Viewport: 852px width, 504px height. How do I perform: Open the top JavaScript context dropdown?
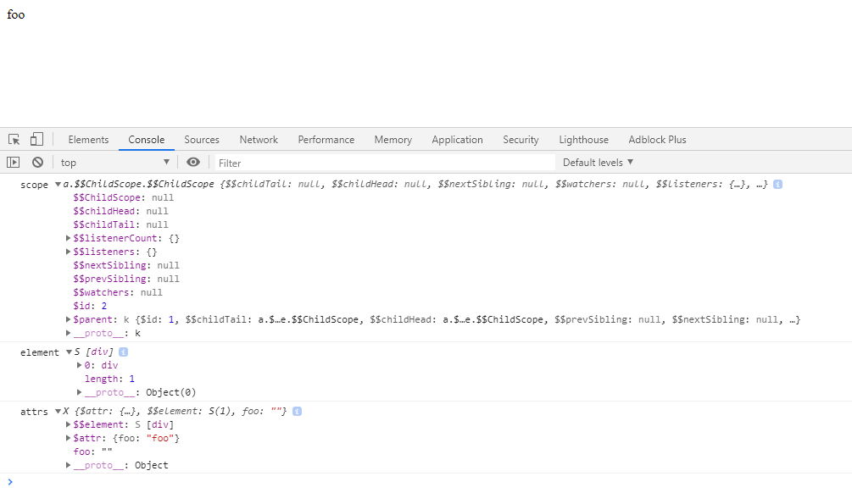pos(114,163)
